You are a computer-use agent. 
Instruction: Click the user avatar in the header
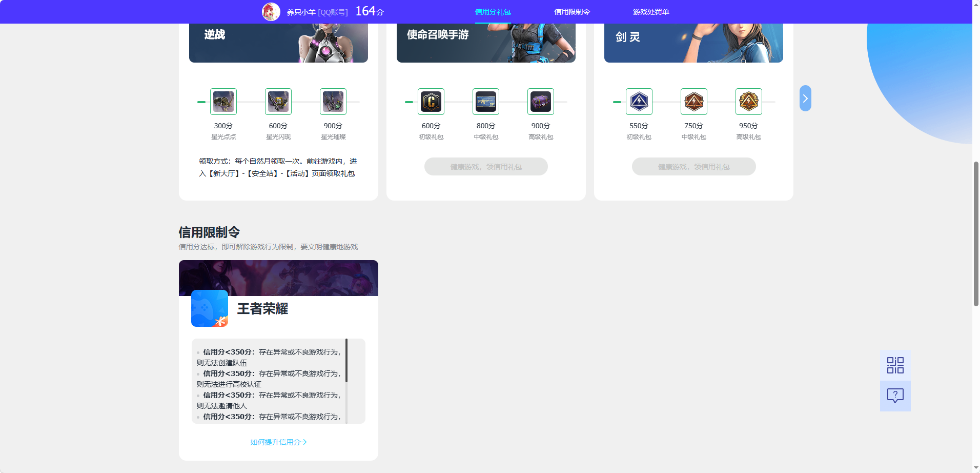tap(271, 11)
